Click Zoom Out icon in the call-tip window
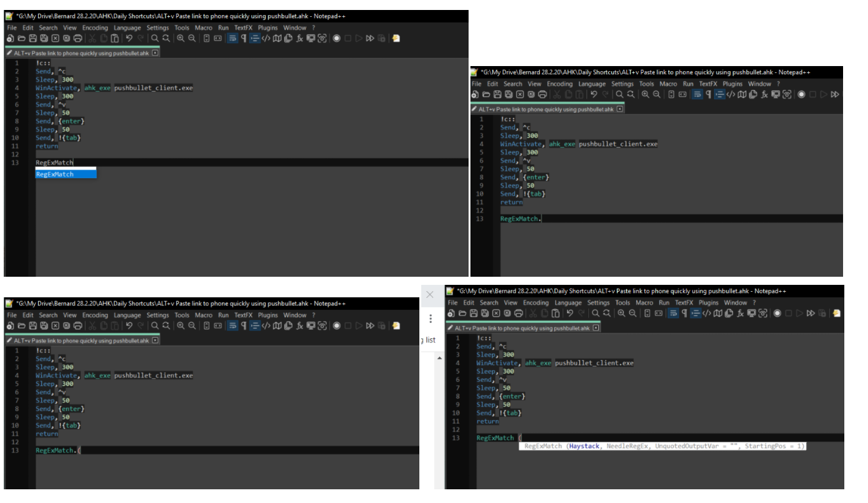The width and height of the screenshot is (868, 503). [632, 313]
